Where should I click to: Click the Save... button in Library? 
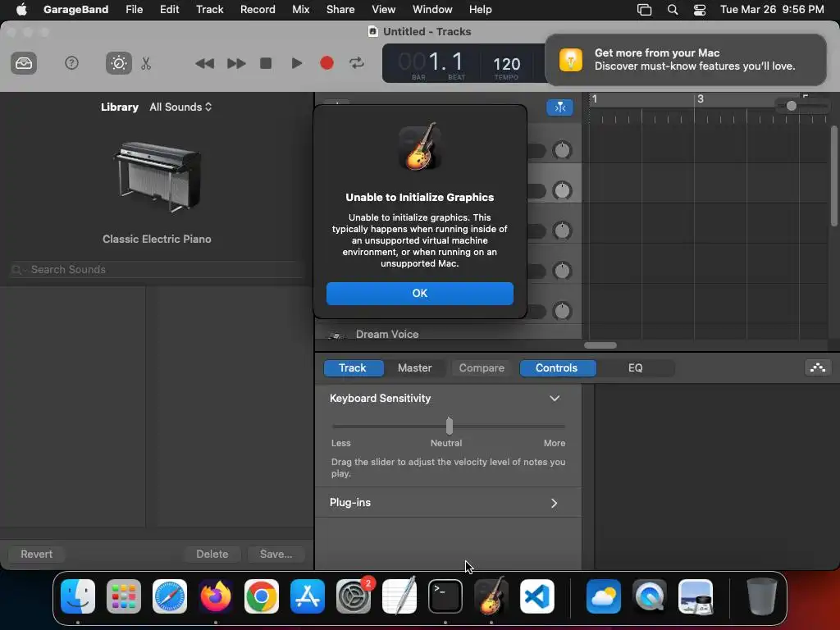(276, 554)
